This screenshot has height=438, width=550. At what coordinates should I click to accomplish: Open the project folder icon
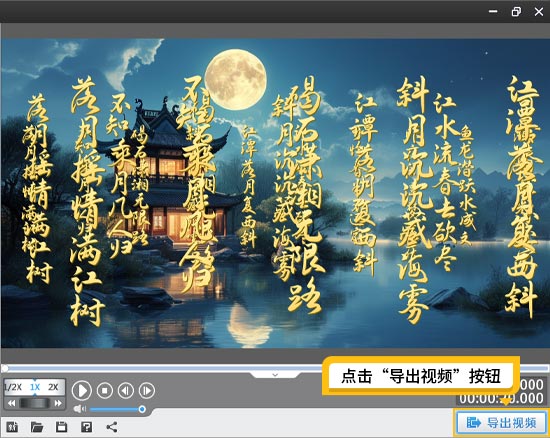(x=37, y=427)
